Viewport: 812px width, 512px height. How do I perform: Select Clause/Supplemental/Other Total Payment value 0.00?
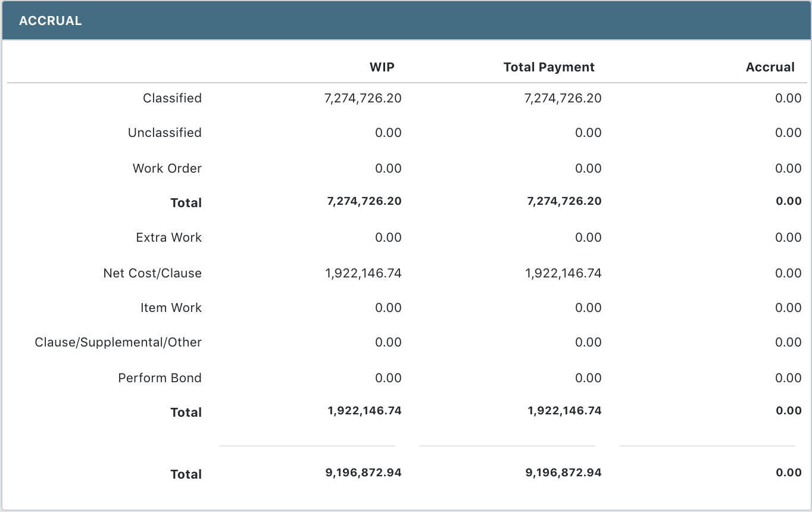[x=588, y=342]
